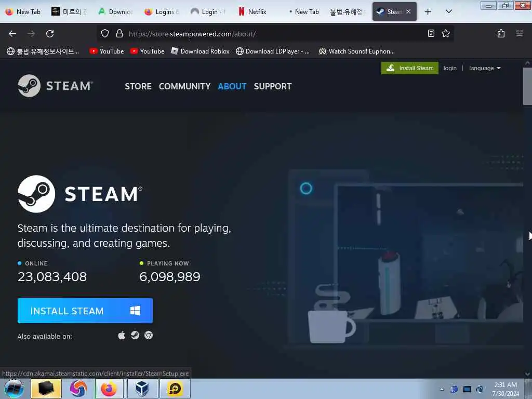The width and height of the screenshot is (532, 399).
Task: Open the COMMUNITY menu
Action: pos(184,87)
